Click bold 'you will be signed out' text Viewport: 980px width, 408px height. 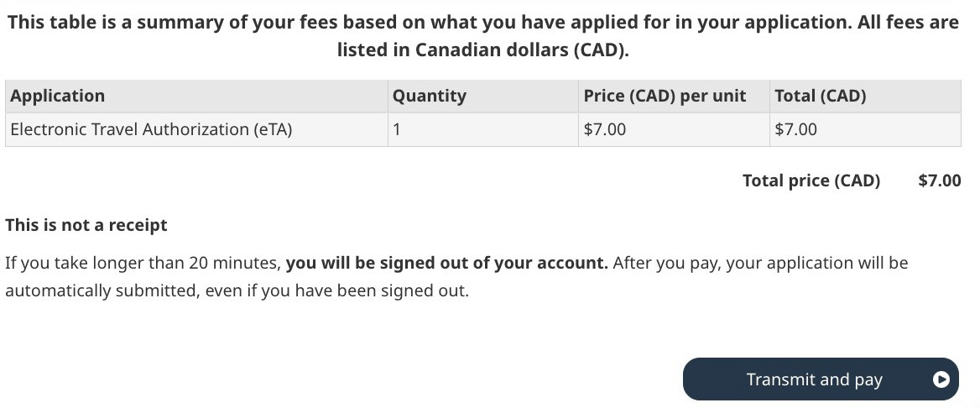click(446, 263)
